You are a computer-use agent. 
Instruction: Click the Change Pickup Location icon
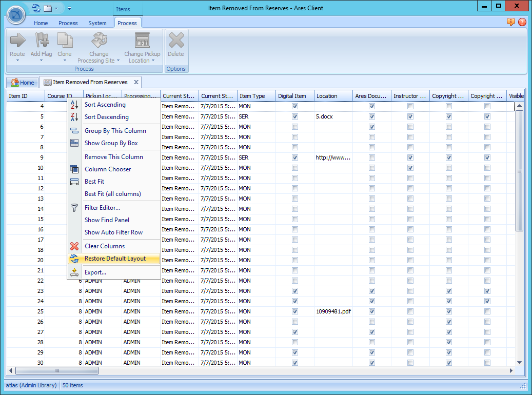pos(142,41)
